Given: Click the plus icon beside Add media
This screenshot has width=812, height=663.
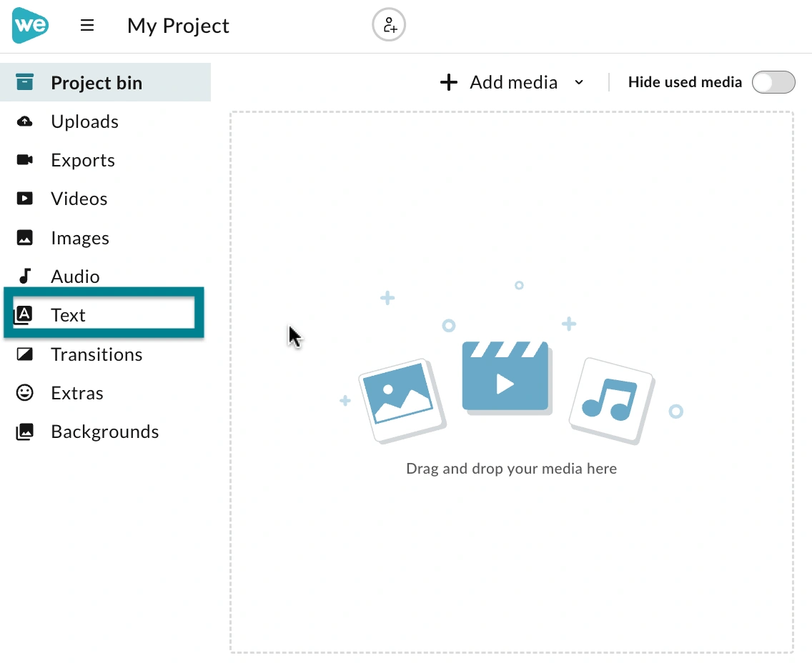Looking at the screenshot, I should click(448, 82).
